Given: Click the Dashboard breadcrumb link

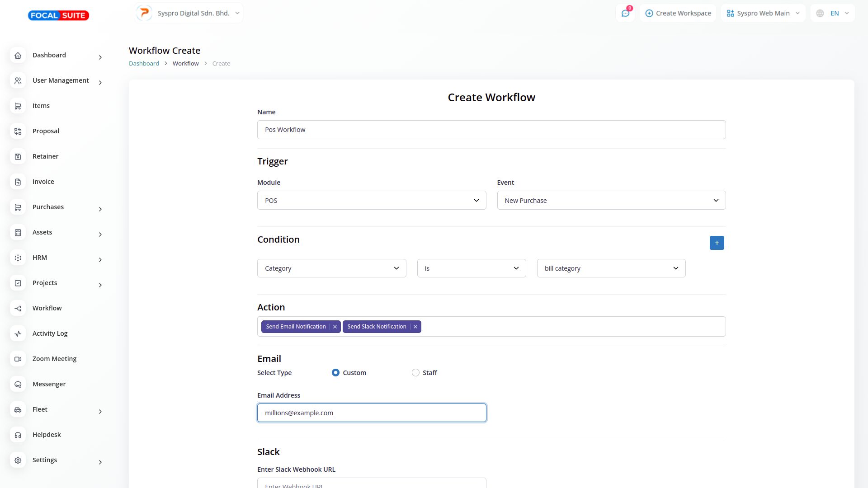Looking at the screenshot, I should coord(144,64).
